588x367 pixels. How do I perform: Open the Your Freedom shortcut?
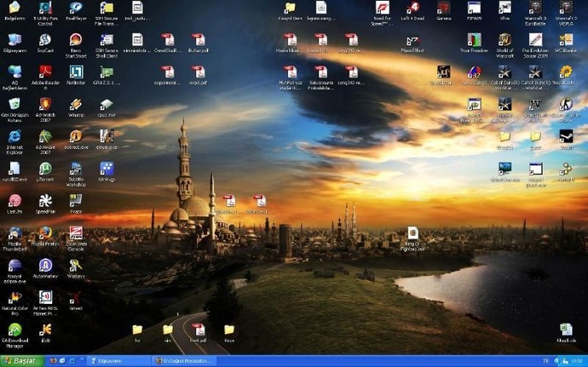pyautogui.click(x=474, y=40)
